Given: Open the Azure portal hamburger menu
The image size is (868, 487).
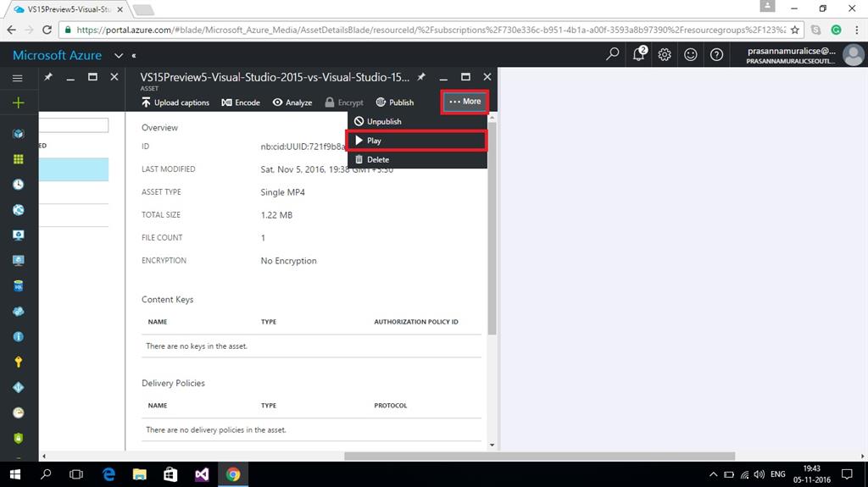Looking at the screenshot, I should (x=18, y=78).
